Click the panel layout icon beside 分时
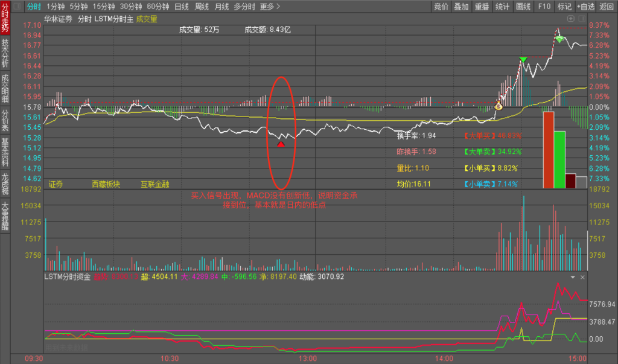The width and height of the screenshot is (618, 364). coord(18,6)
